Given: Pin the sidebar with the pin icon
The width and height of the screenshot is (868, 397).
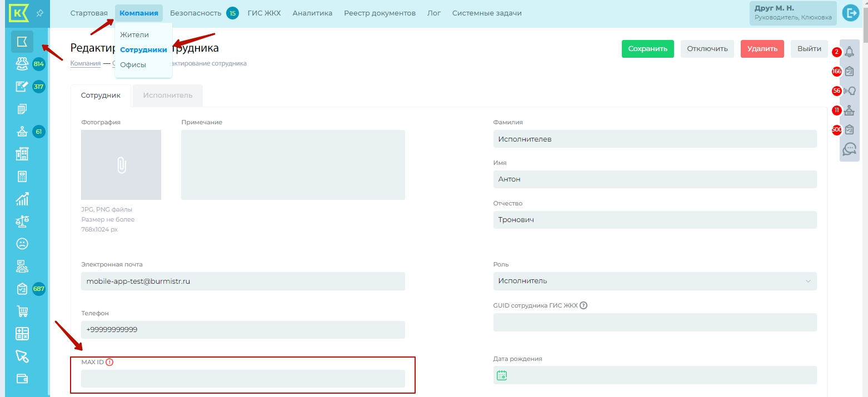Looking at the screenshot, I should click(x=40, y=13).
